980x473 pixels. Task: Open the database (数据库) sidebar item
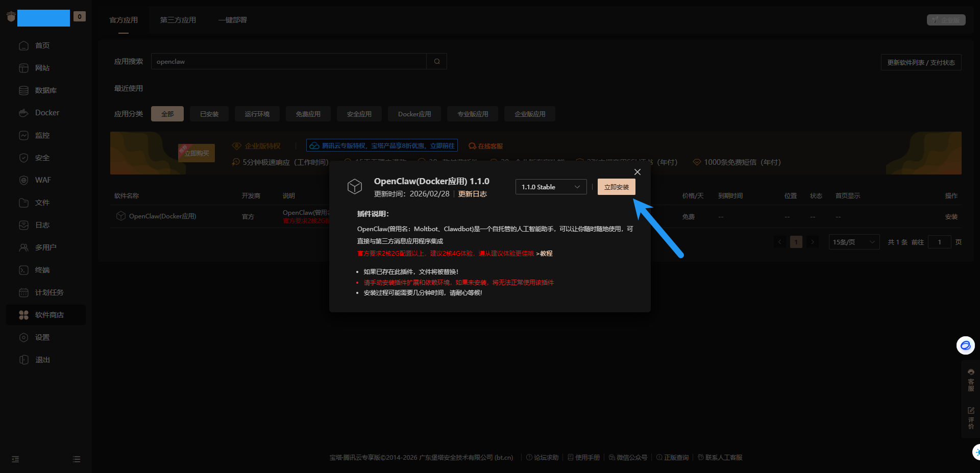[45, 90]
